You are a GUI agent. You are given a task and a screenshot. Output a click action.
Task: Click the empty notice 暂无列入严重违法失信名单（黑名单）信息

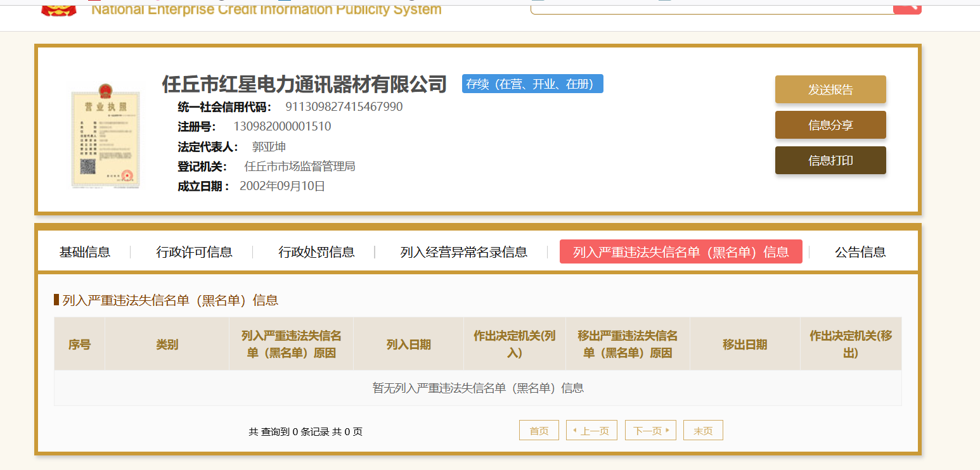pyautogui.click(x=478, y=388)
